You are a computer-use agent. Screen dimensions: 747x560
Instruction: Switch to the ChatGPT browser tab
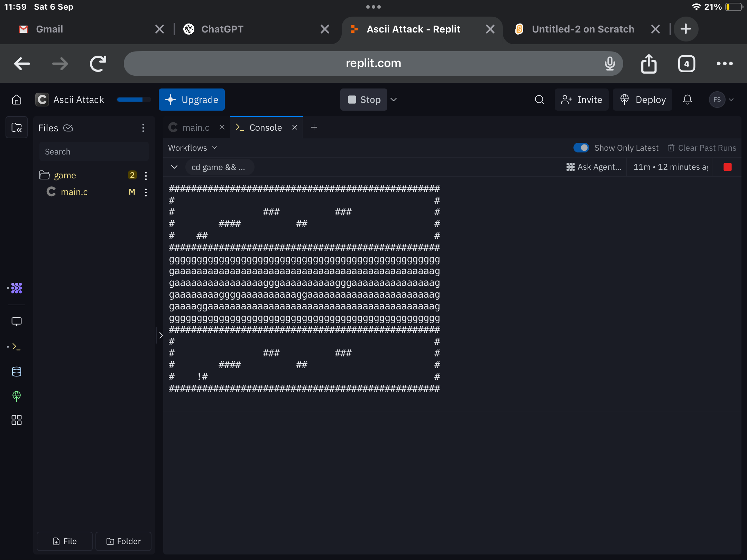pyautogui.click(x=222, y=29)
